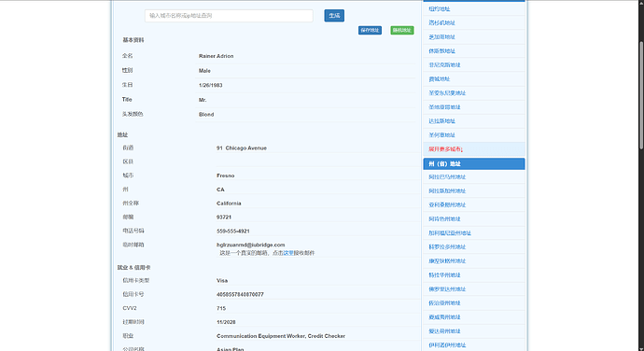The width and height of the screenshot is (644, 351).
Task: Open the 纽约地址 New York link
Action: click(x=439, y=9)
